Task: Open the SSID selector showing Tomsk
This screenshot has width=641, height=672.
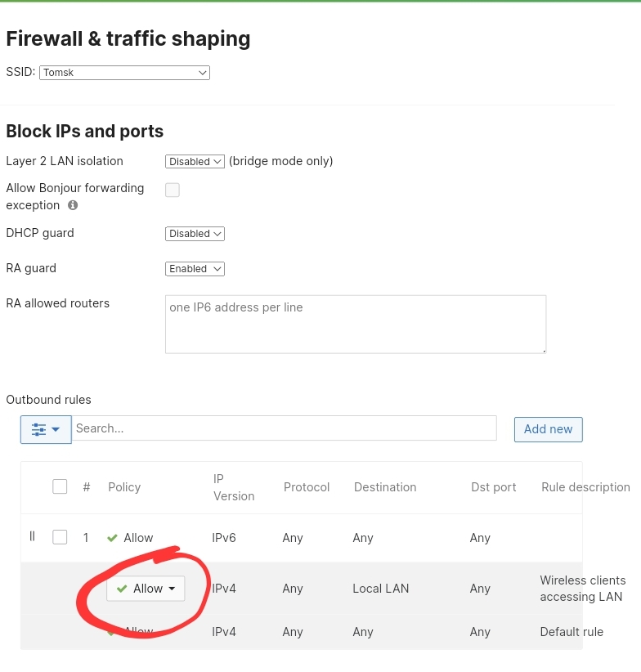Action: pos(124,73)
